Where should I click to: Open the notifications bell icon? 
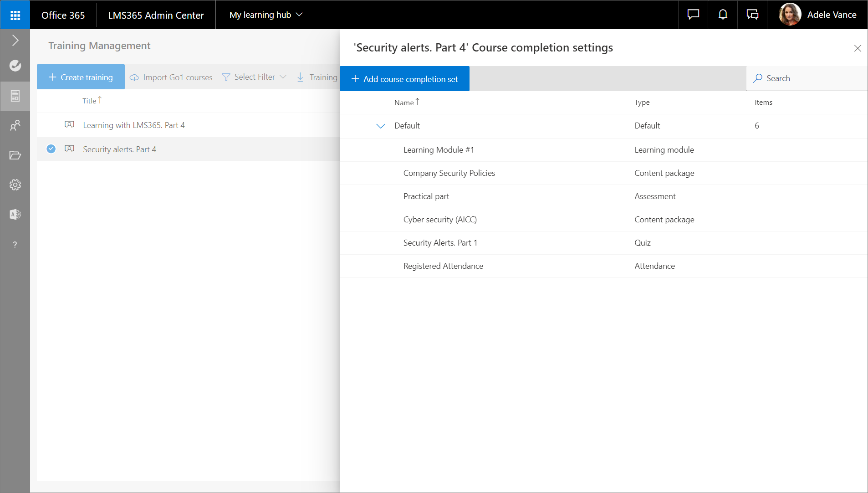click(723, 15)
